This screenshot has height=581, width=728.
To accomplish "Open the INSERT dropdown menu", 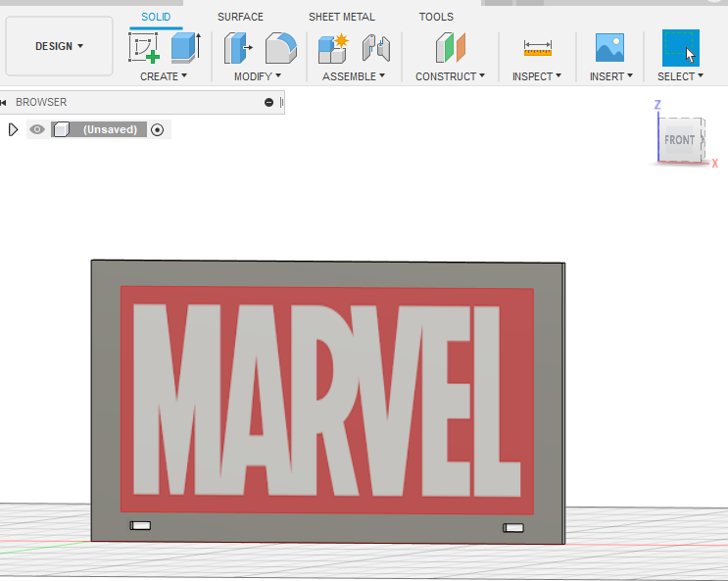I will (x=611, y=76).
